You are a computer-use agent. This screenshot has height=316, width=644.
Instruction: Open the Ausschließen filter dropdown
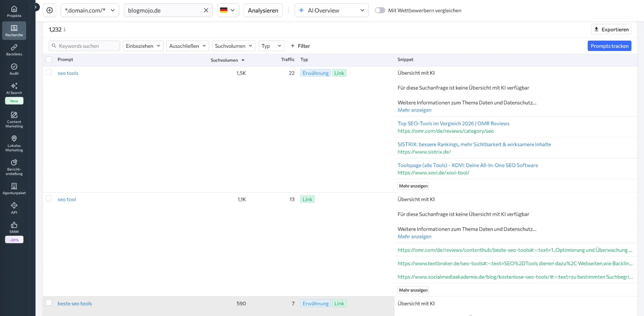[x=187, y=46]
